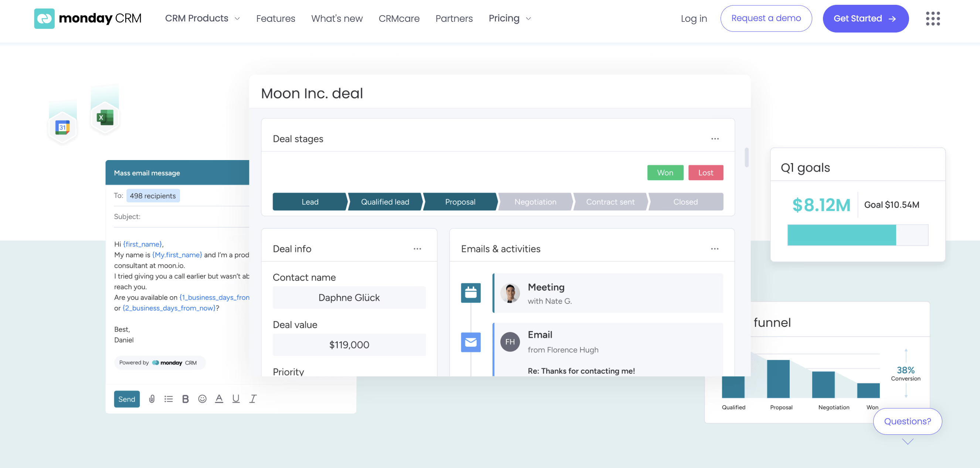
Task: Open the Questions? chat button
Action: coord(907,421)
